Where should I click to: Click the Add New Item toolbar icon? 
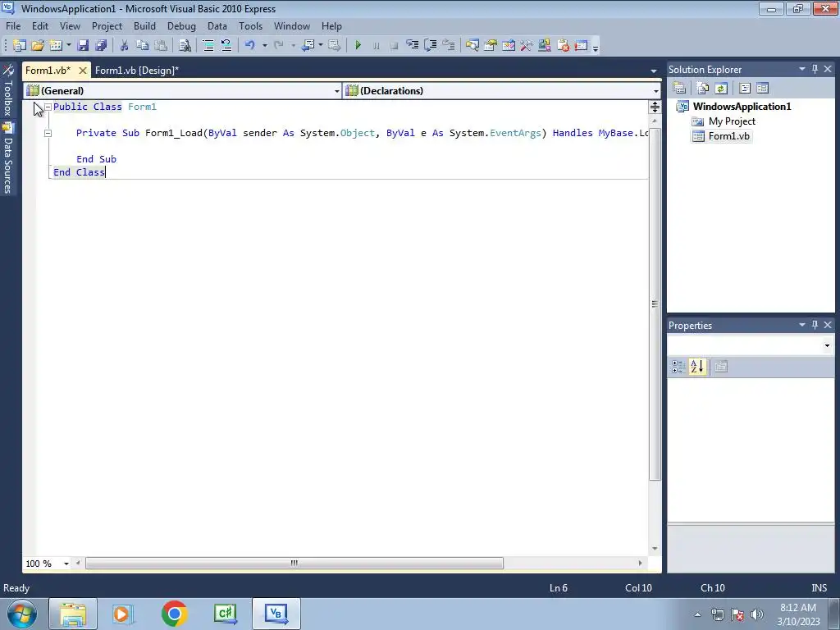56,46
